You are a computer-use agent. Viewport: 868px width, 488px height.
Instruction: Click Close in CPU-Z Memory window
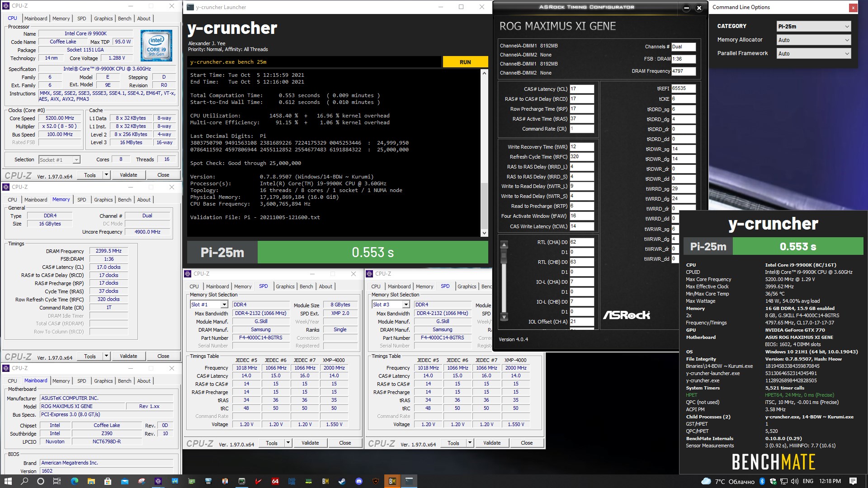[163, 356]
